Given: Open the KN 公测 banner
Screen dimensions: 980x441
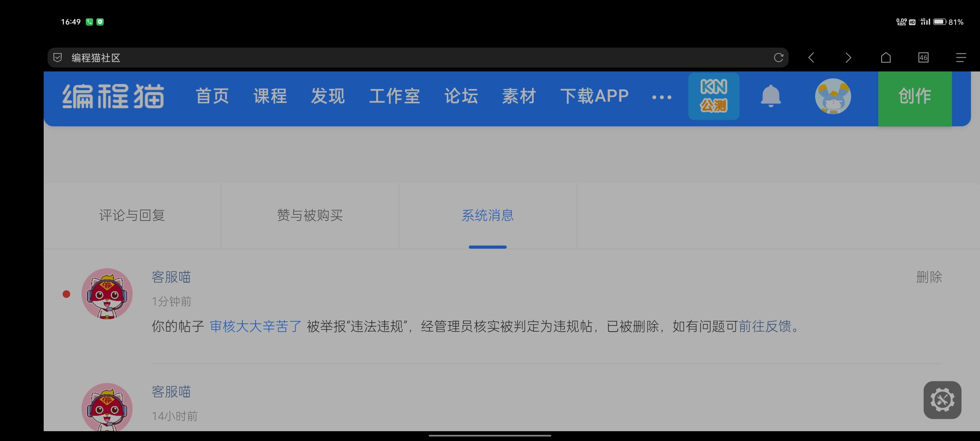Looking at the screenshot, I should point(714,96).
